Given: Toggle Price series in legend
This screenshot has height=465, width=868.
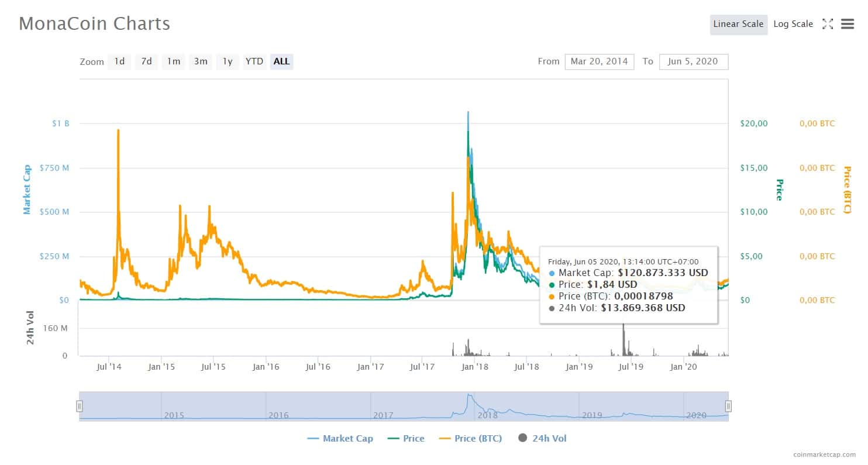Looking at the screenshot, I should [406, 439].
